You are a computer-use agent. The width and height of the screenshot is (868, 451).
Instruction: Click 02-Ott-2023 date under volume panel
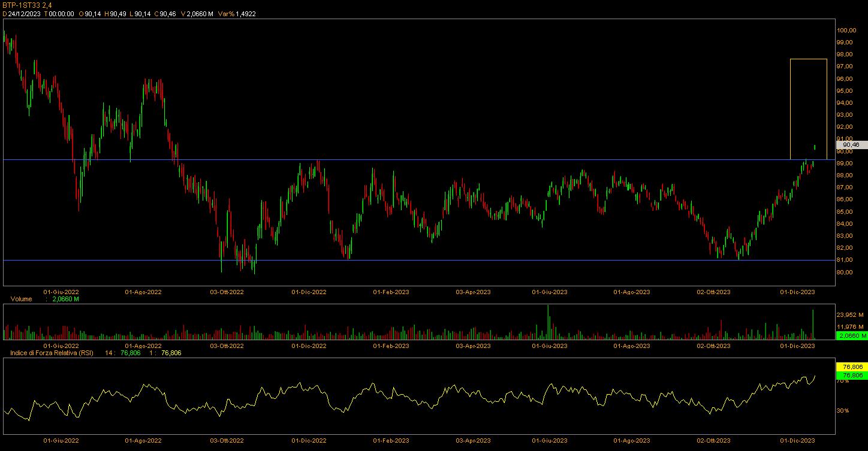(x=713, y=346)
